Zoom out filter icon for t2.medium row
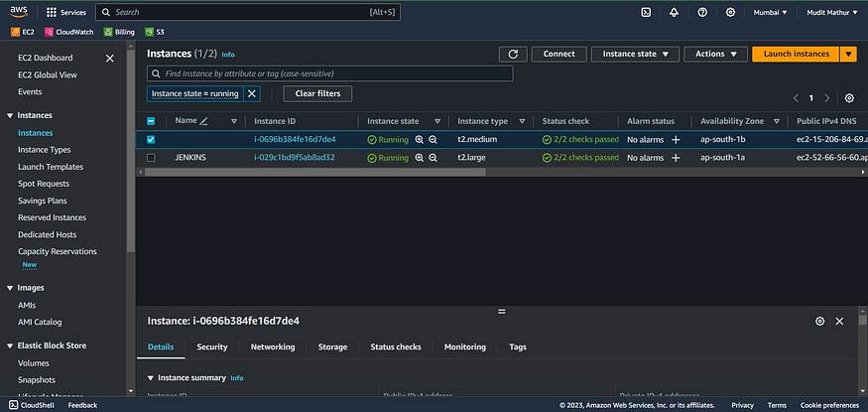The width and height of the screenshot is (868, 412). (433, 140)
